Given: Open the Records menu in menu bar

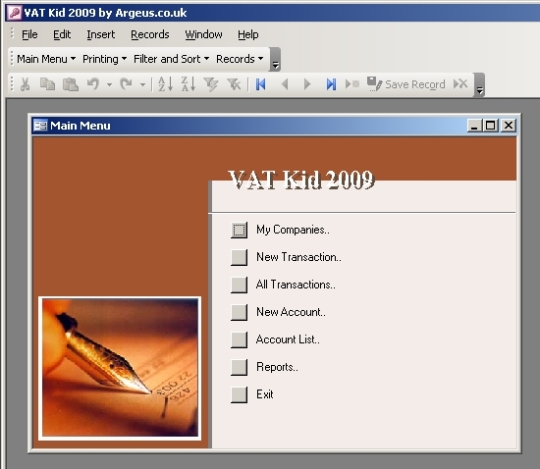Looking at the screenshot, I should [150, 34].
